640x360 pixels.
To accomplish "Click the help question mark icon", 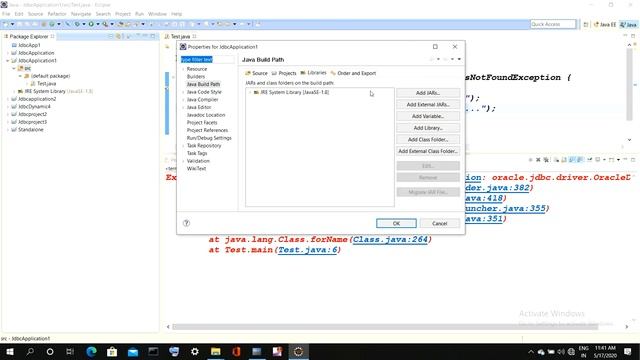I will coord(187,223).
